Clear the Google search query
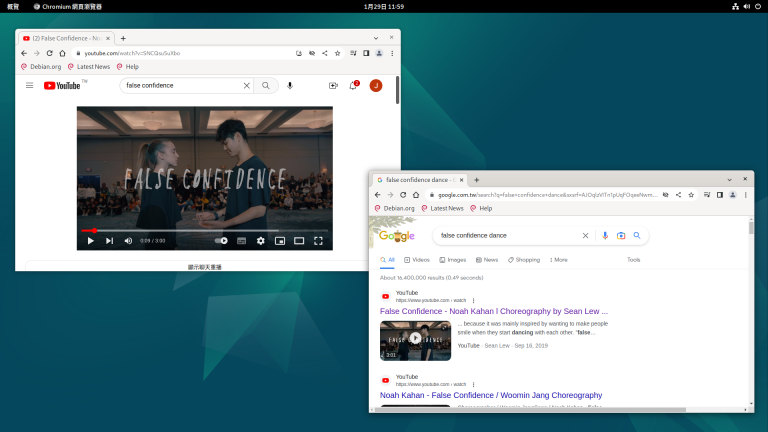The image size is (768, 432). [x=585, y=236]
